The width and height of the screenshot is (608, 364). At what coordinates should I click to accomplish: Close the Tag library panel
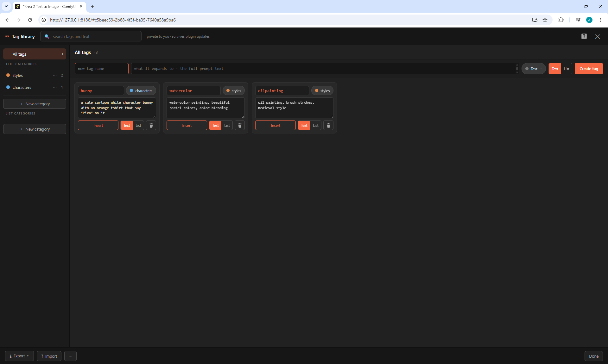coord(598,37)
